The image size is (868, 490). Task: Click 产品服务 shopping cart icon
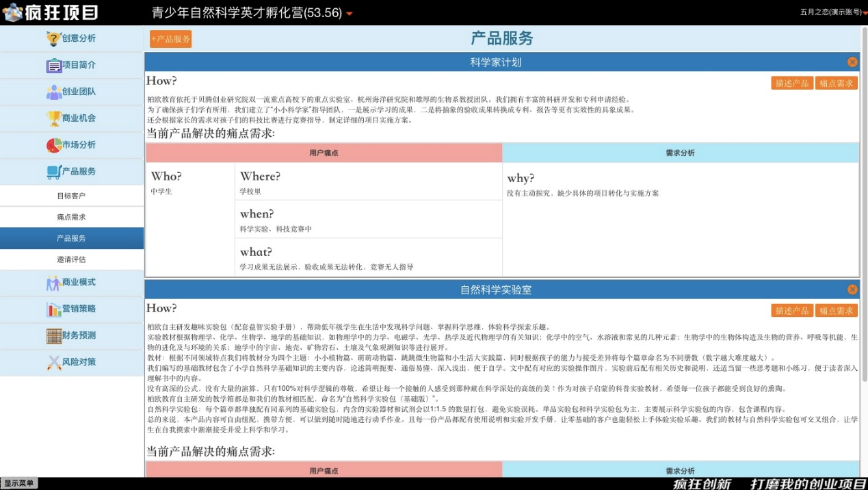[x=54, y=172]
